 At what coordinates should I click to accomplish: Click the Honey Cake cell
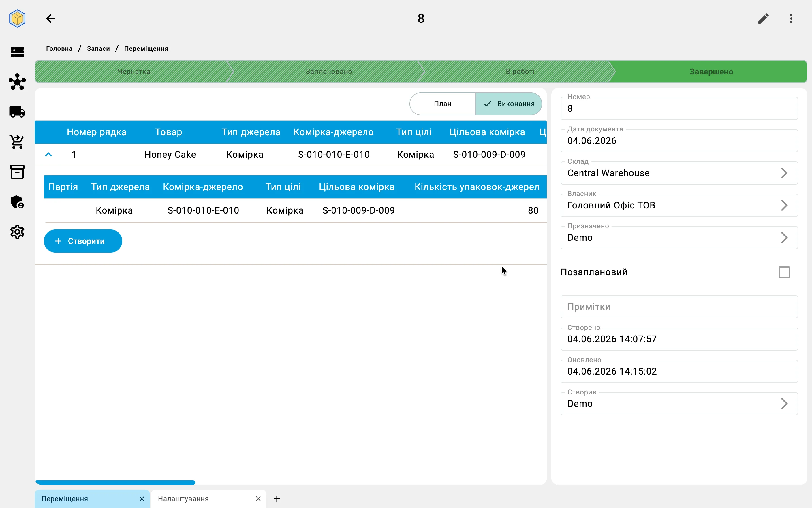(170, 155)
